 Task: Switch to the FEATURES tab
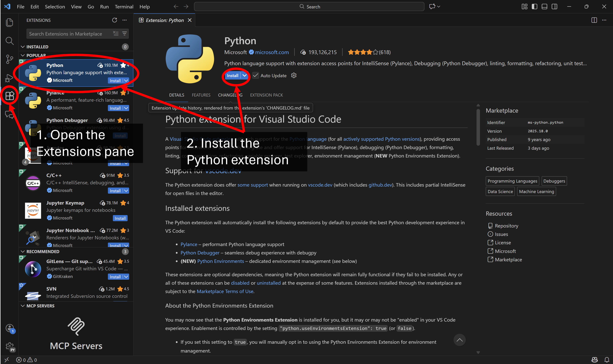(x=201, y=95)
